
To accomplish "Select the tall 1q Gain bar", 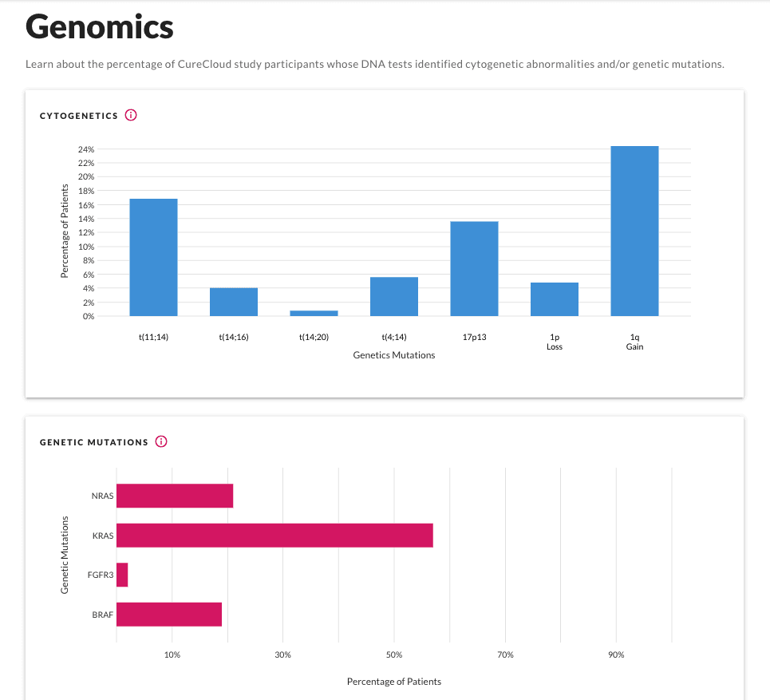I will 634,231.
